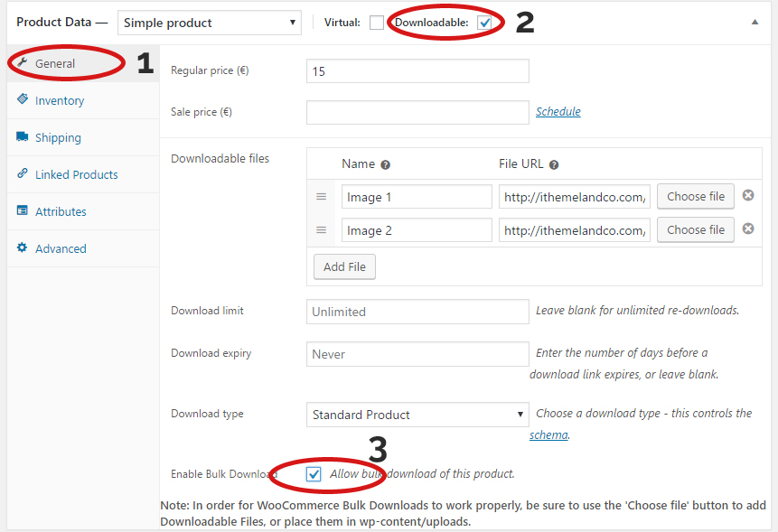Collapse the Product Data panel
Image resolution: width=778 pixels, height=532 pixels.
click(x=755, y=23)
